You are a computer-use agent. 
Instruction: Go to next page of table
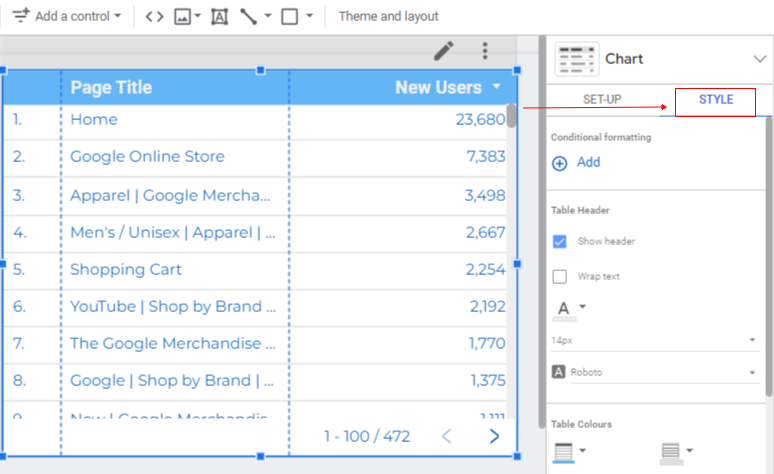pos(494,436)
